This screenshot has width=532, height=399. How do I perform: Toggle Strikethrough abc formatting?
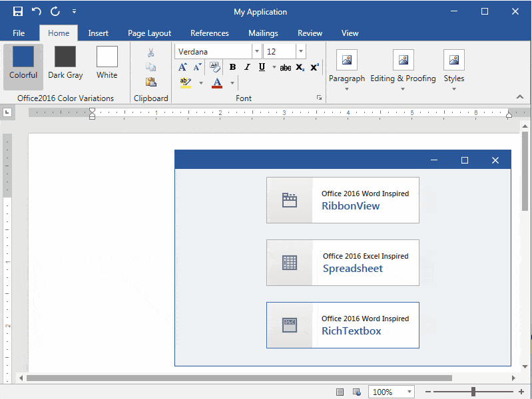[x=286, y=67]
